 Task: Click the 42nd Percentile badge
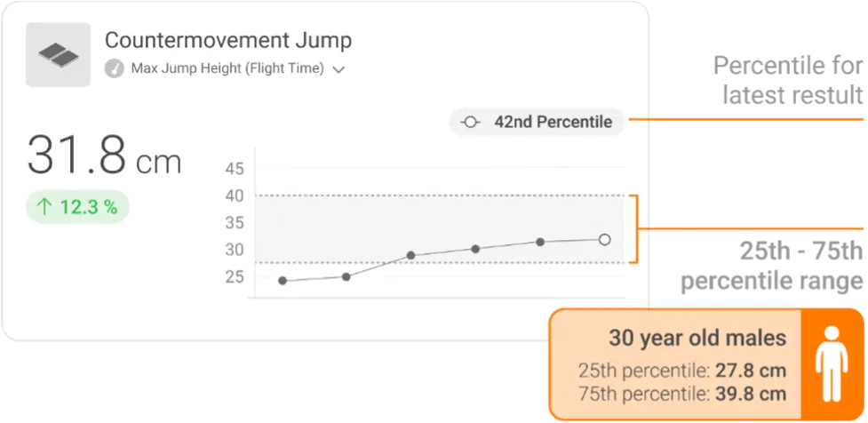(537, 123)
